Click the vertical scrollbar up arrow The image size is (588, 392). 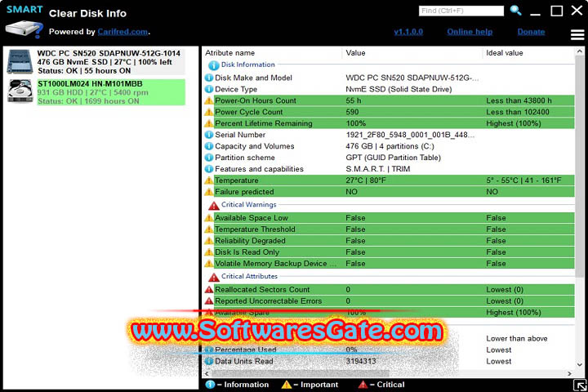point(580,51)
